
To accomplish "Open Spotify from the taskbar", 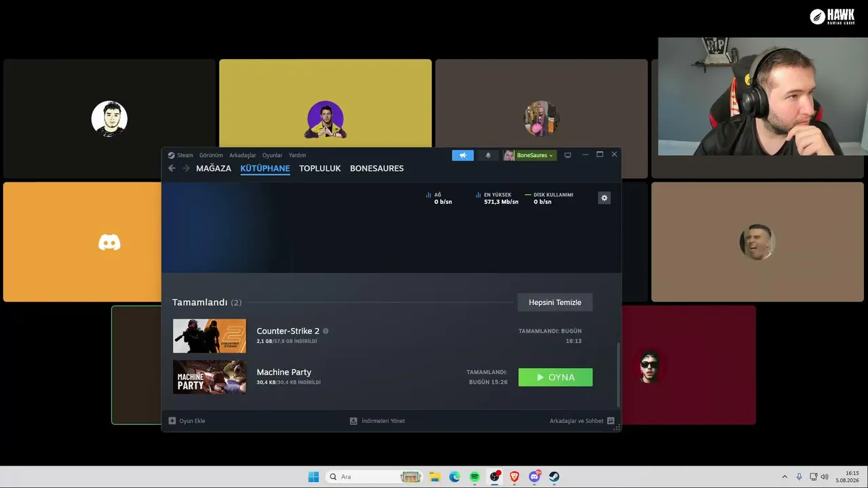I will (x=475, y=476).
